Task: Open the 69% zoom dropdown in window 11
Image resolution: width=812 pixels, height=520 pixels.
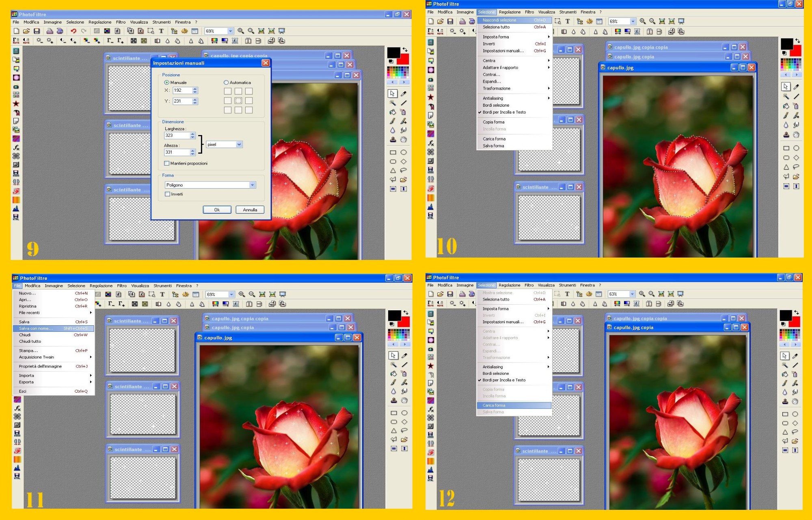Action: (231, 294)
